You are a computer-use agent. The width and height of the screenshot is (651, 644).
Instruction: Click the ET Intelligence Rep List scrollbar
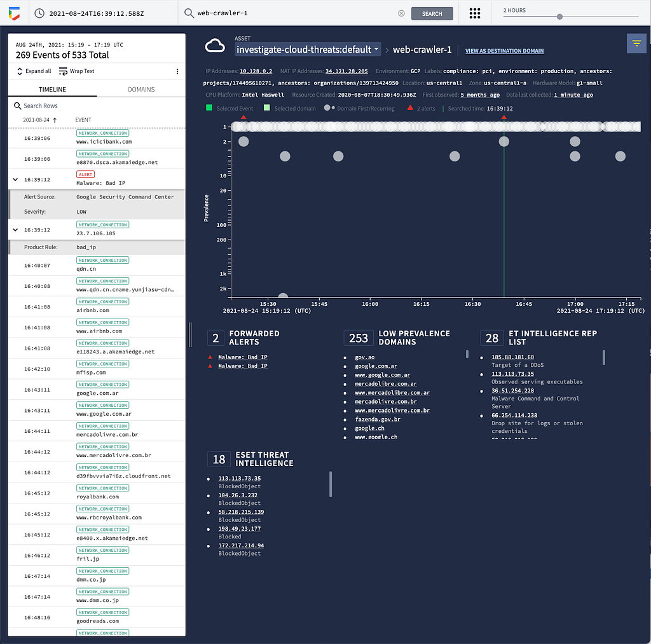tap(604, 357)
